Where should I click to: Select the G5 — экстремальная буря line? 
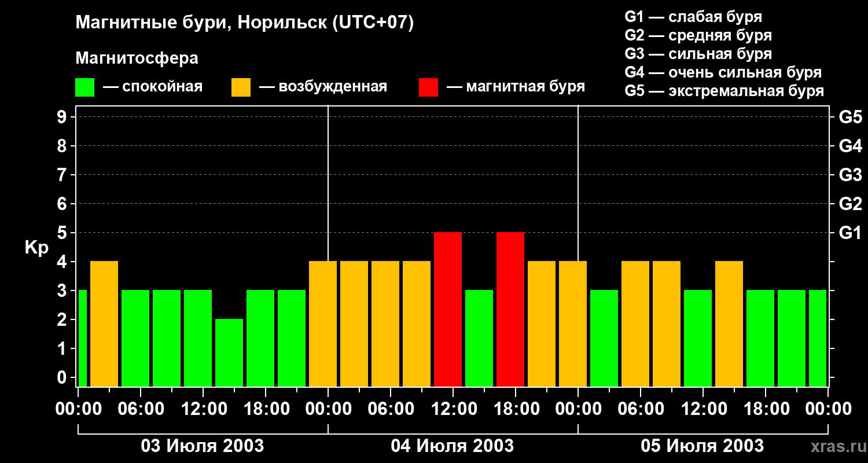724,91
